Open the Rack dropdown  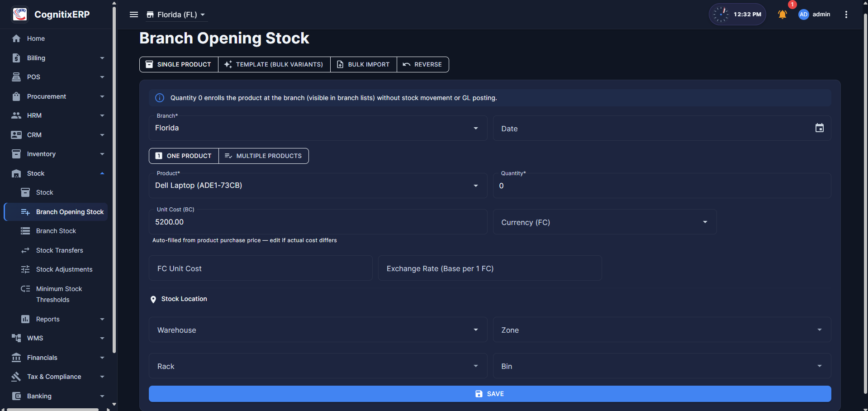coord(318,366)
